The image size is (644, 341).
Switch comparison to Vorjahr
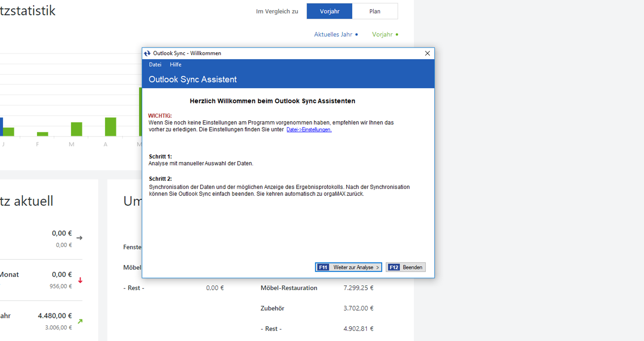[x=330, y=11]
